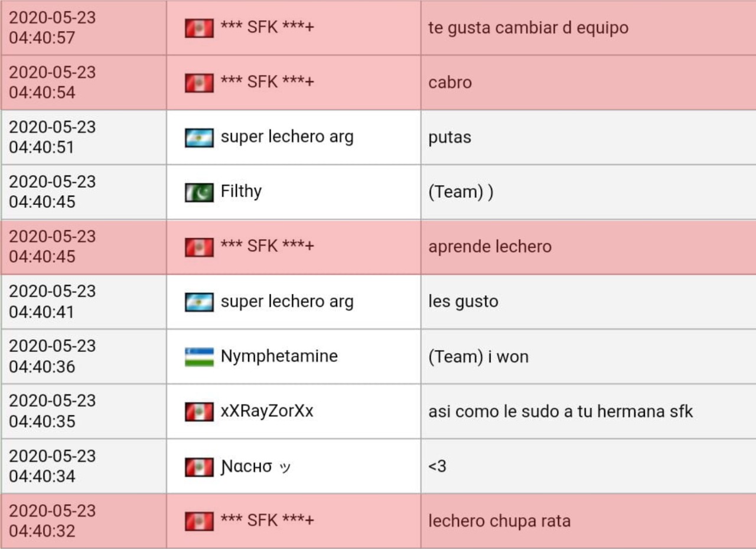Image resolution: width=756 pixels, height=549 pixels.
Task: Click the Peru flag in the 04:40:32 row
Action: 199,521
